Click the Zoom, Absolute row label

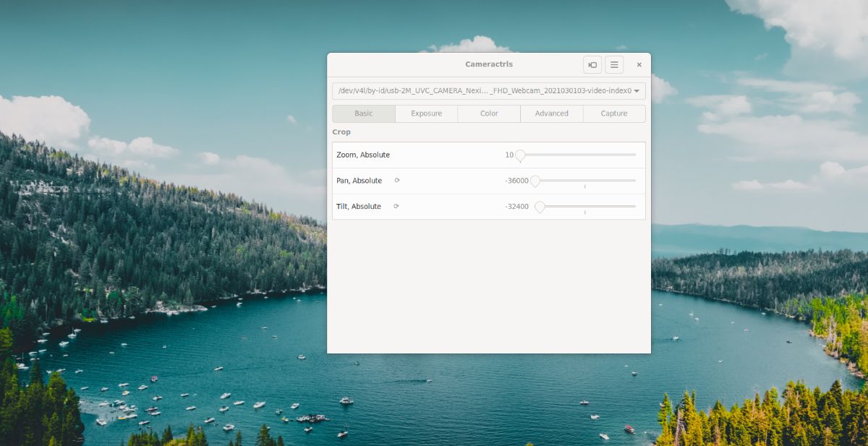tap(363, 155)
